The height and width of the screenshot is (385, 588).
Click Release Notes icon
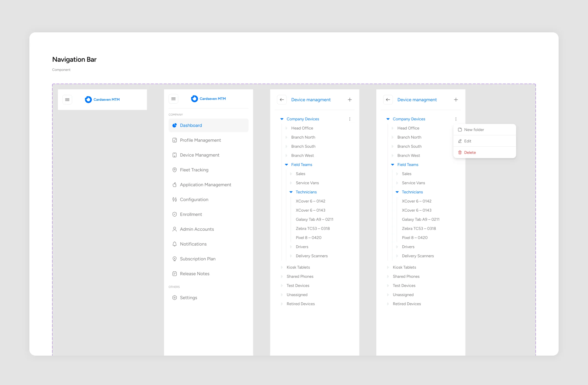tap(174, 273)
